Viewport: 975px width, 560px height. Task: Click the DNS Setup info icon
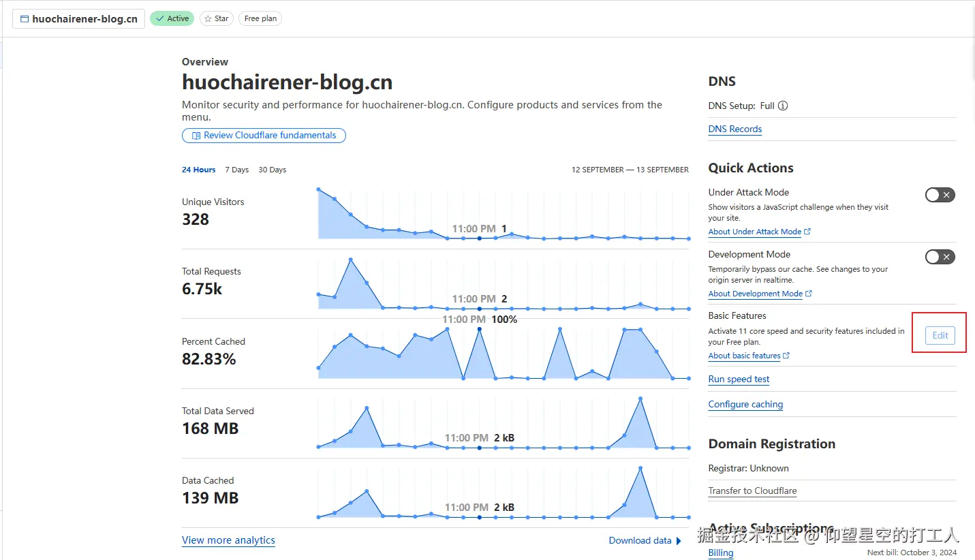pyautogui.click(x=783, y=106)
